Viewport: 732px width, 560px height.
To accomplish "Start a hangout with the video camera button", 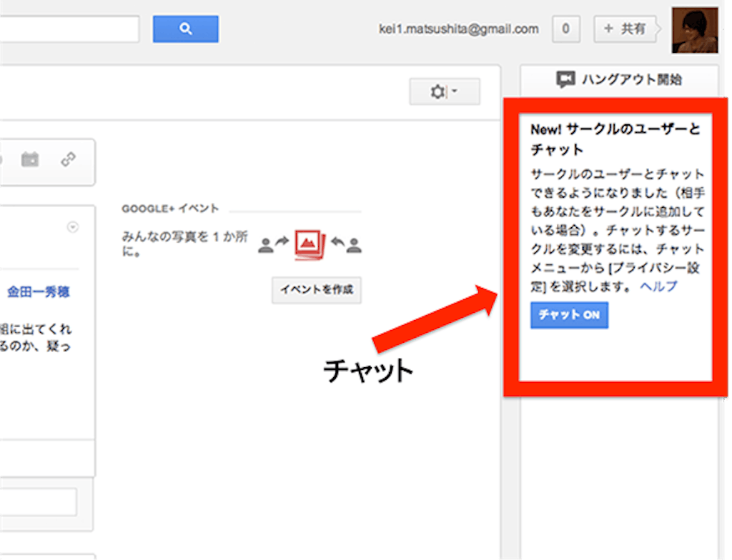I will (x=619, y=79).
